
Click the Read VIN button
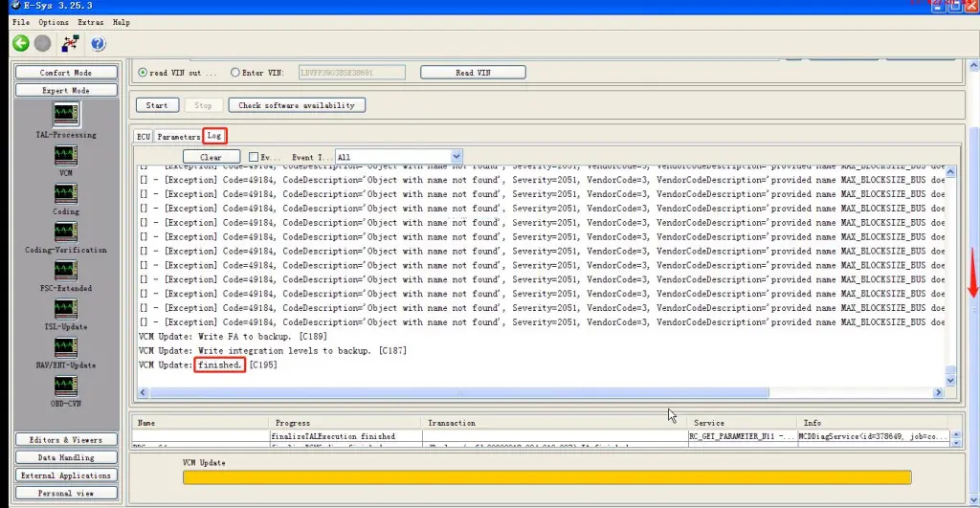click(x=473, y=73)
